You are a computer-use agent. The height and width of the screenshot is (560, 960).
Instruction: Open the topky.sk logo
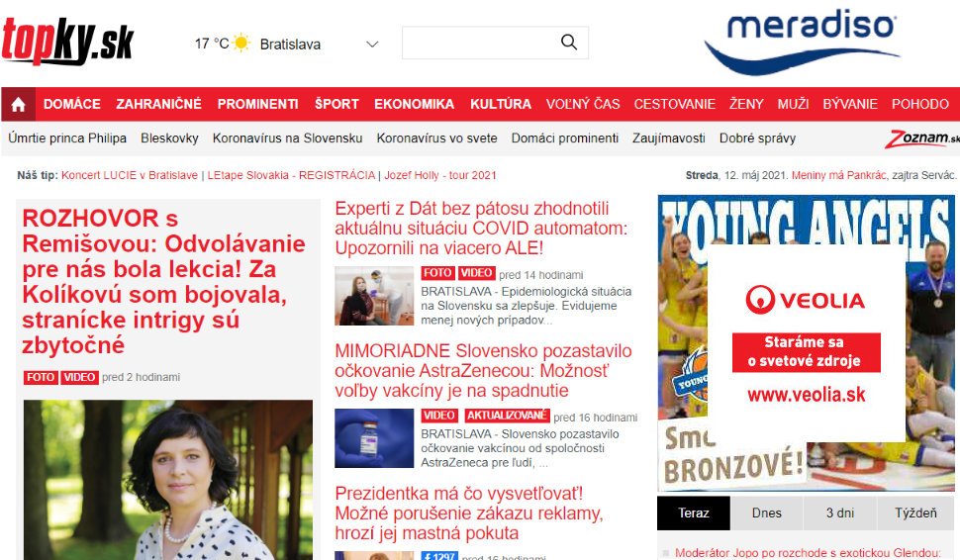(x=67, y=41)
